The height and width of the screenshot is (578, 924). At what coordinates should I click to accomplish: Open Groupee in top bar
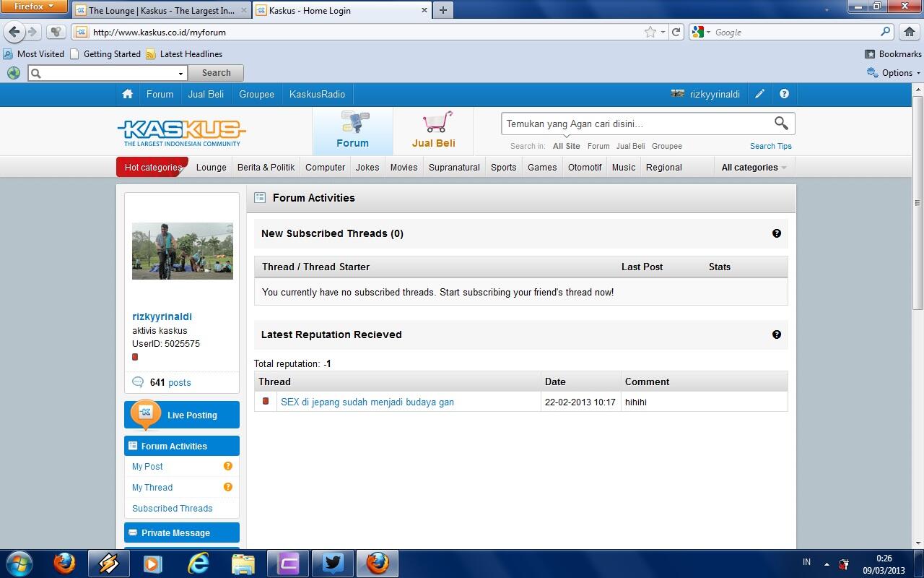tap(256, 94)
